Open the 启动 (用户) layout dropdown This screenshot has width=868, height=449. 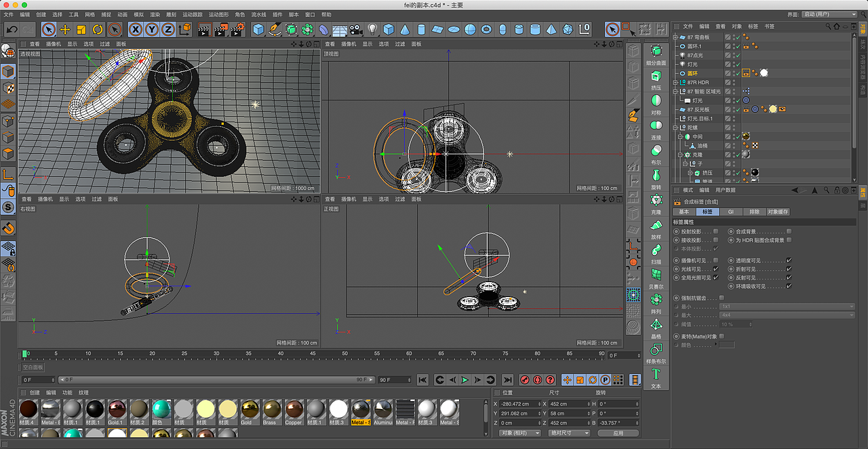coord(830,14)
